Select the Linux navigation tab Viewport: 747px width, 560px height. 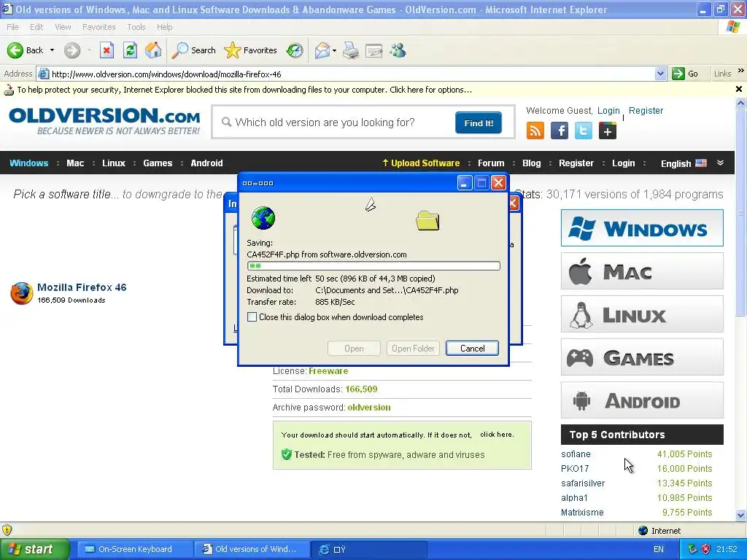click(x=113, y=163)
